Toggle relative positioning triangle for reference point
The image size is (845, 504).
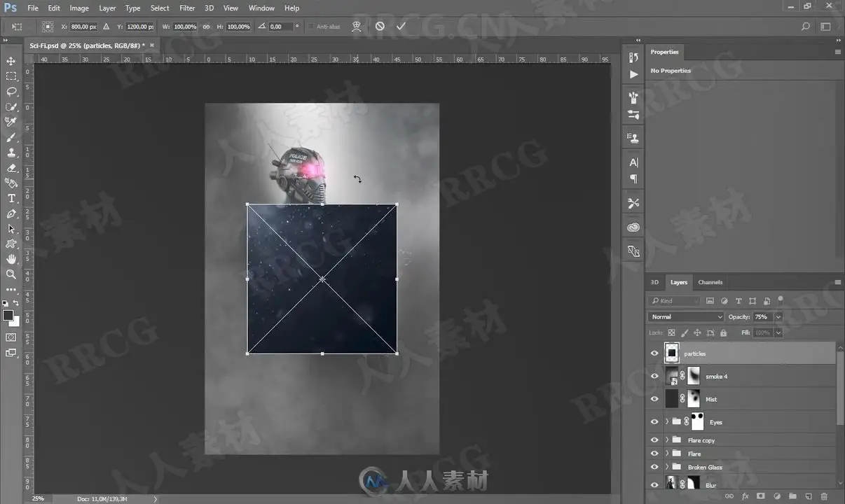coord(107,26)
